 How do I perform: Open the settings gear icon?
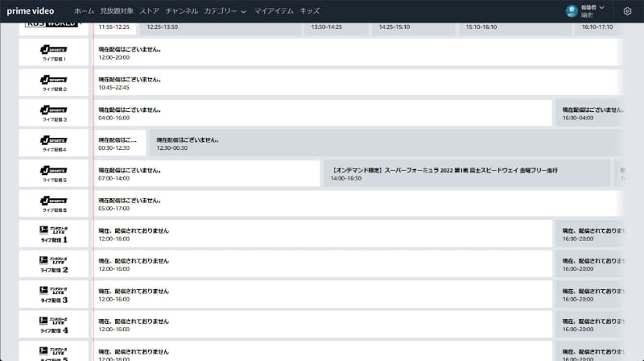(627, 11)
